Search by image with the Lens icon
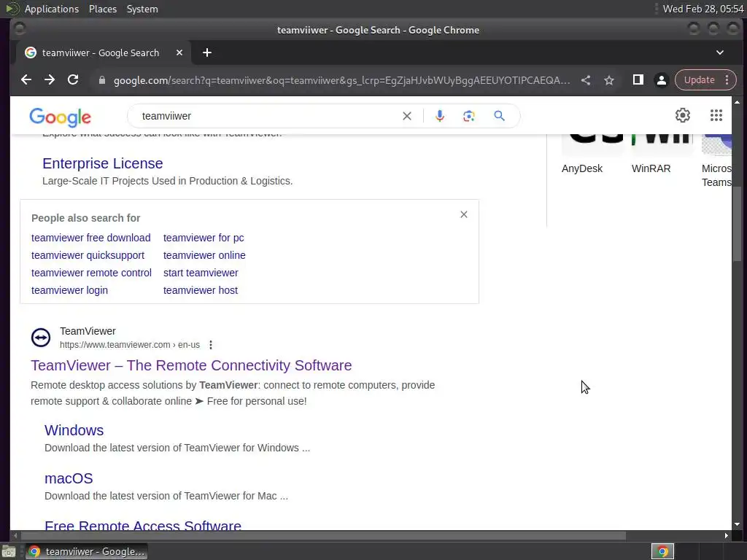The image size is (747, 560). pyautogui.click(x=469, y=116)
